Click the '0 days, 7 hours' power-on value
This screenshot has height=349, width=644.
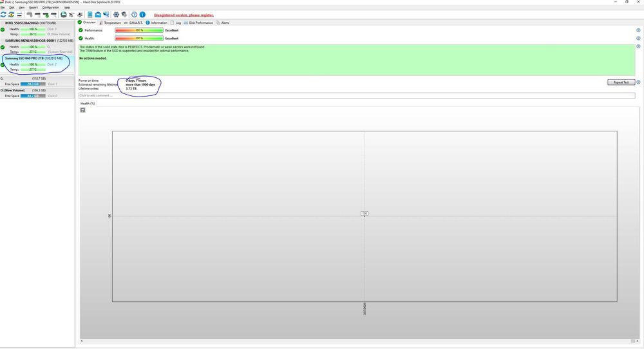(136, 80)
